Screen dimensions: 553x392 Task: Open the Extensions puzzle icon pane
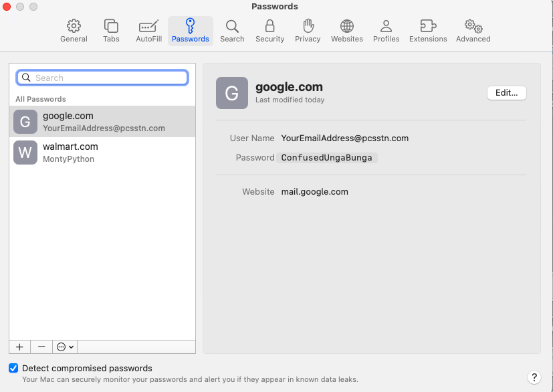pyautogui.click(x=428, y=31)
